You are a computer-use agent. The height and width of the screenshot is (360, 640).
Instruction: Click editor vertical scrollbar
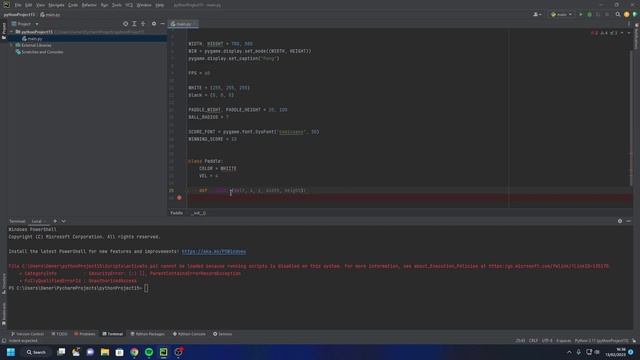point(631,118)
